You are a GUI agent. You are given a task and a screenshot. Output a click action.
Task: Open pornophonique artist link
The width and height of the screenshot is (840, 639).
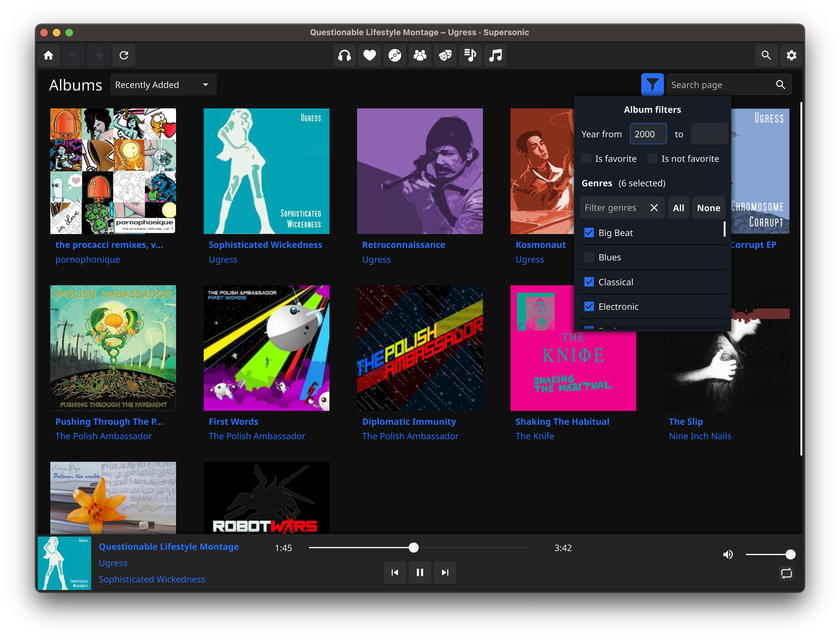pos(87,259)
